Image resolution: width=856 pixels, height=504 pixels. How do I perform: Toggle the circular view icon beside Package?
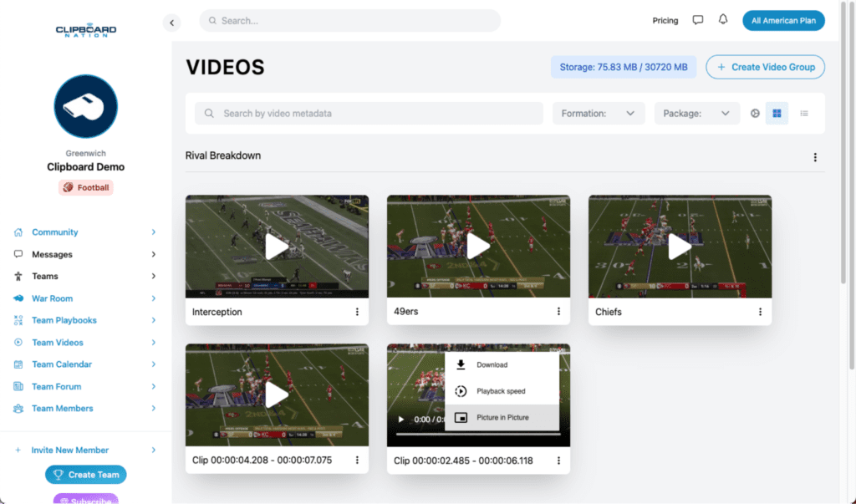point(755,114)
